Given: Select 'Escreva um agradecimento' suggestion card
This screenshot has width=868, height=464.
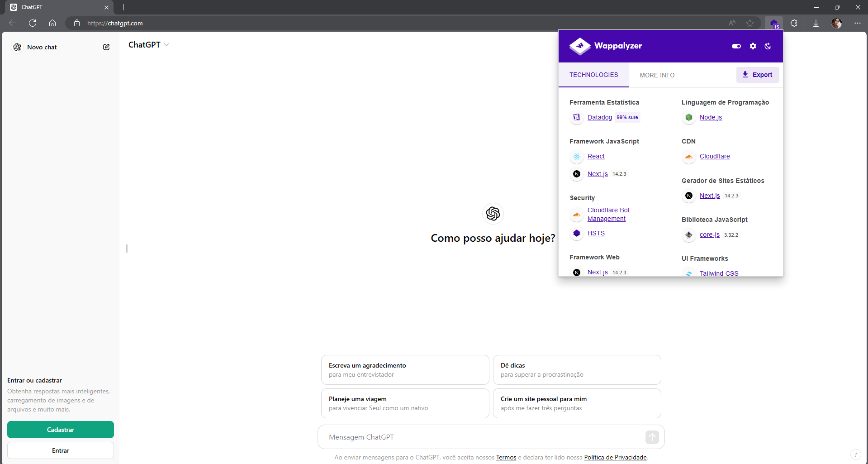Looking at the screenshot, I should (405, 370).
